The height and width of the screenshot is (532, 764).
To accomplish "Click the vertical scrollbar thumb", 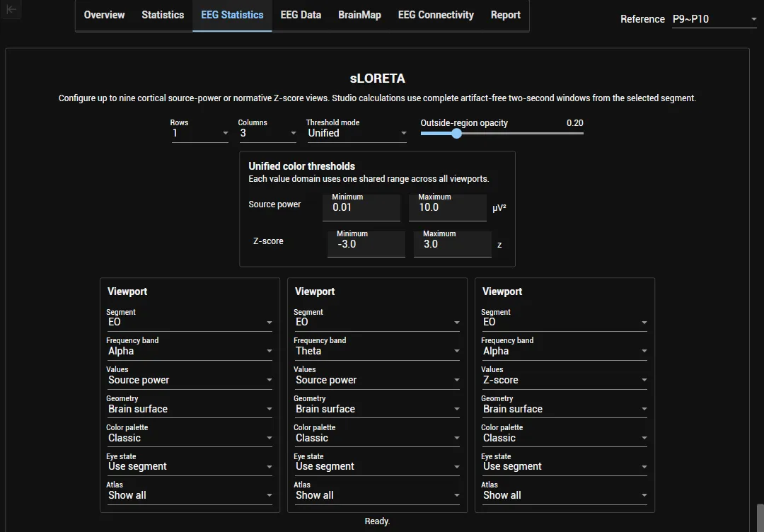I will pyautogui.click(x=760, y=518).
